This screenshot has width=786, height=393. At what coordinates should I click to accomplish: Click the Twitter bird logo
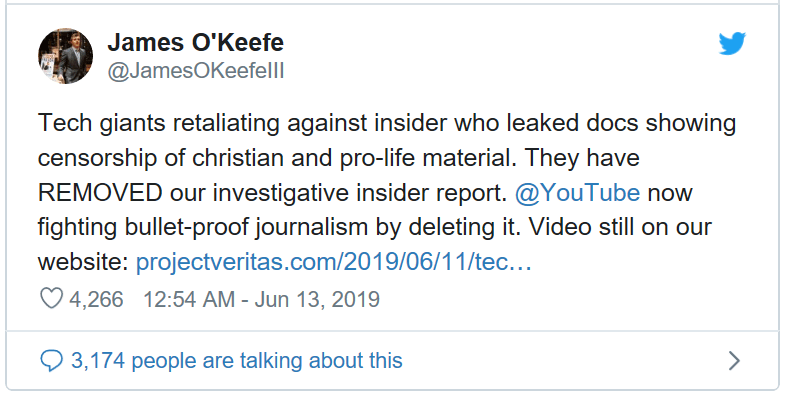click(732, 44)
